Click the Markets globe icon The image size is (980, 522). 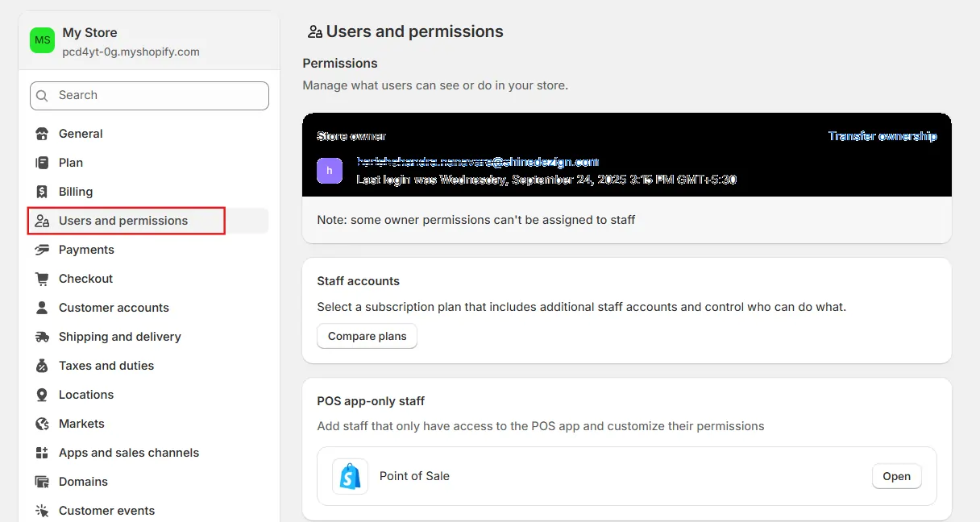[x=42, y=424]
